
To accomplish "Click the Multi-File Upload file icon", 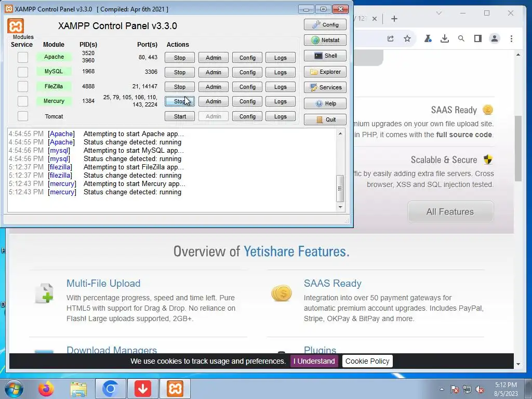I will tap(44, 293).
